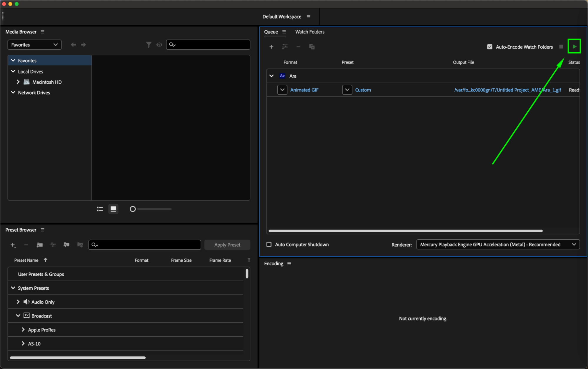Image resolution: width=588 pixels, height=369 pixels.
Task: Open the Favorites dropdown in Media Browser
Action: click(x=34, y=45)
